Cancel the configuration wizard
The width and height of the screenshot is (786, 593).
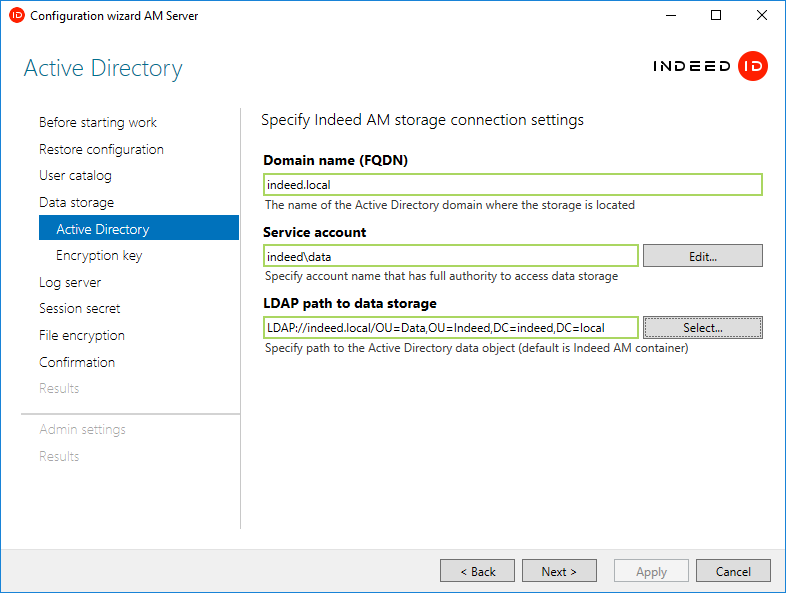pyautogui.click(x=733, y=571)
